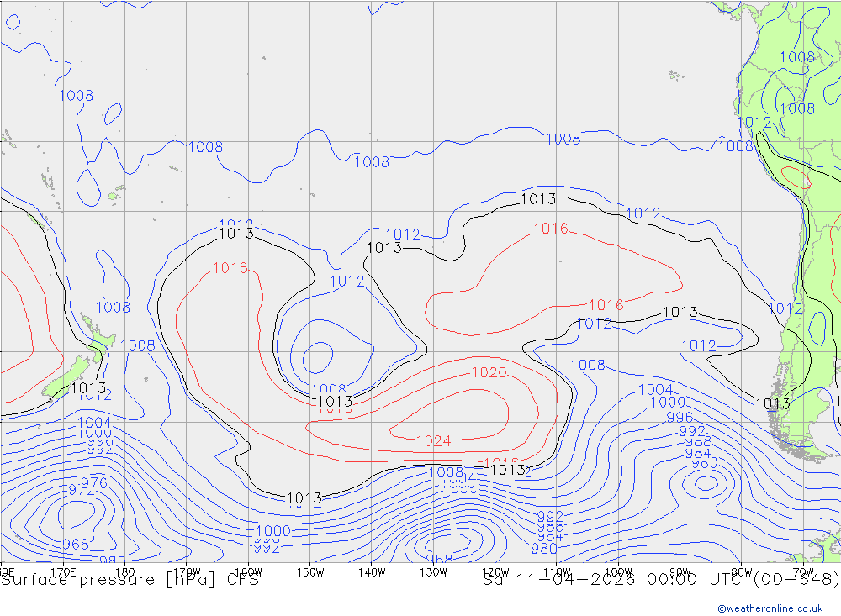This screenshot has width=841, height=616.
Task: Click the 100W longitude axis label
Action: (x=618, y=572)
